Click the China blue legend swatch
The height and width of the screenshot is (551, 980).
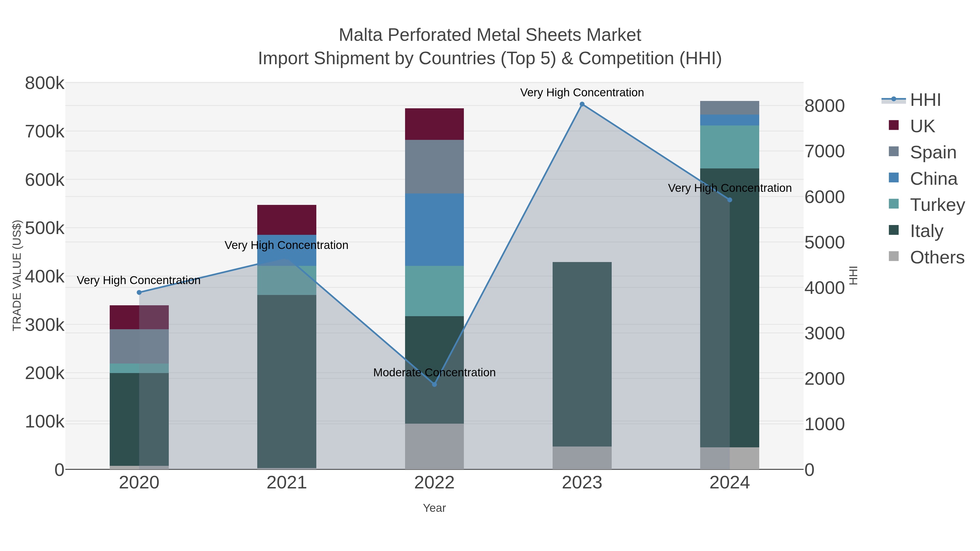pos(894,178)
